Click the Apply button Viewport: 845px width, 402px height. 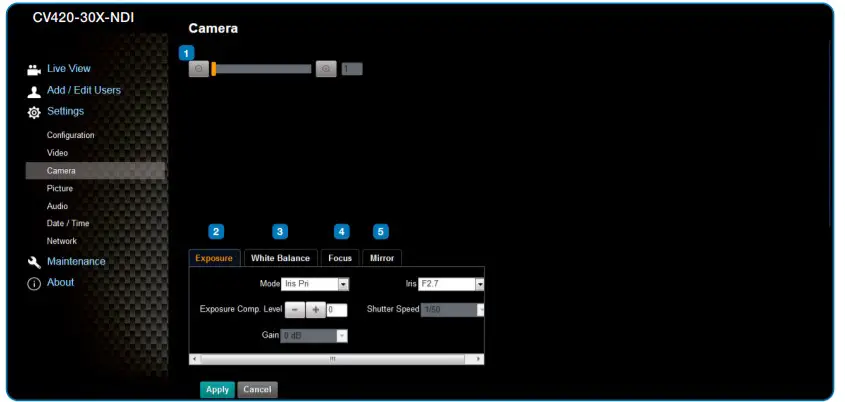click(x=217, y=390)
